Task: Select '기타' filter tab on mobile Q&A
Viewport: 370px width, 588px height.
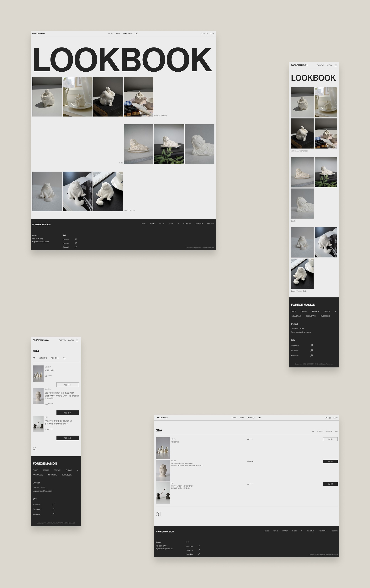Action: click(64, 358)
